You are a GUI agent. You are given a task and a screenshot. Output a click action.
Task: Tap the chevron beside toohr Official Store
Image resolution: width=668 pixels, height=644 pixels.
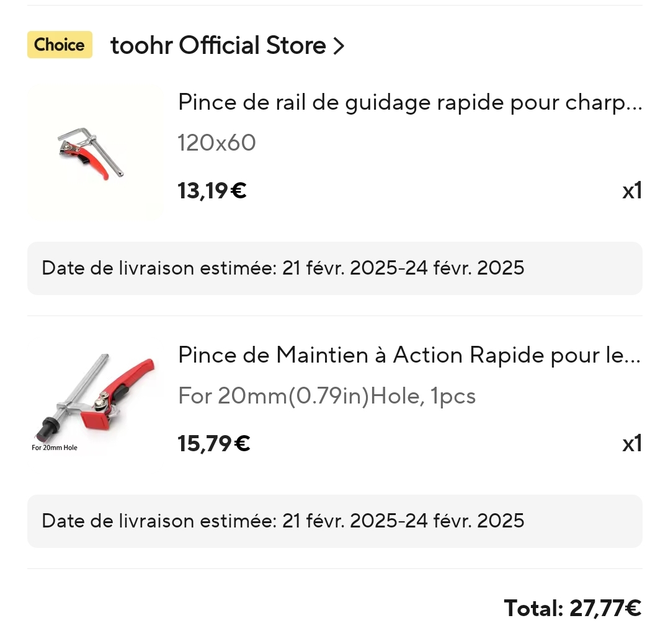click(x=339, y=46)
